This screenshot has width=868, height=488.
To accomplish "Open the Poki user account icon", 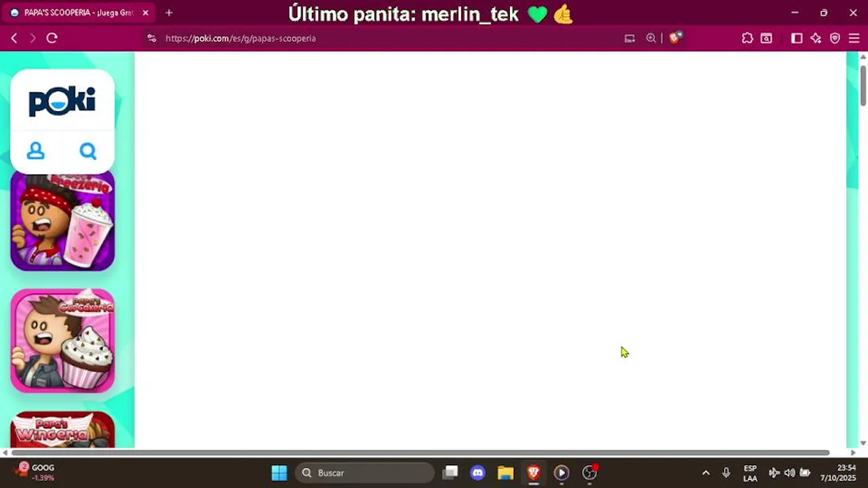I will click(36, 151).
